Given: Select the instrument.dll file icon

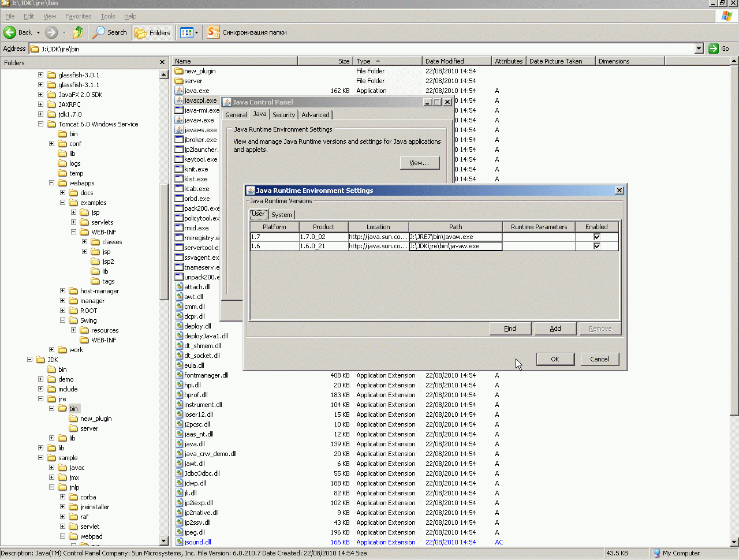Looking at the screenshot, I should point(179,405).
